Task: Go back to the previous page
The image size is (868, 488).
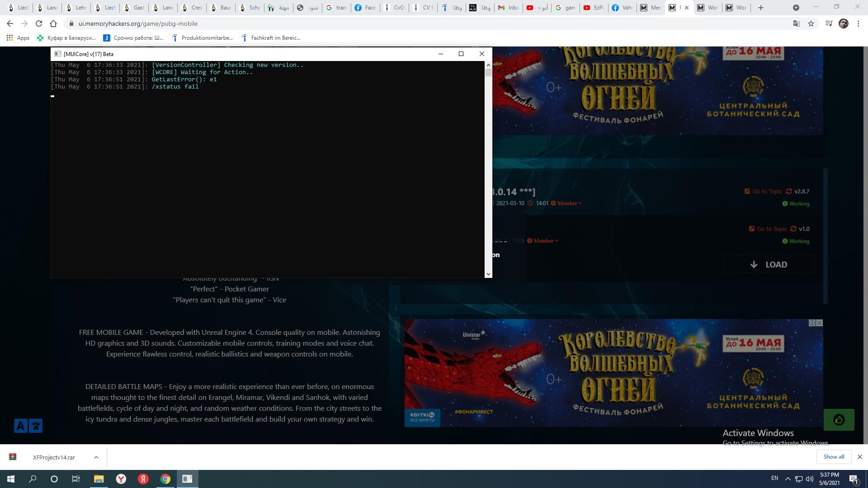Action: [10, 23]
